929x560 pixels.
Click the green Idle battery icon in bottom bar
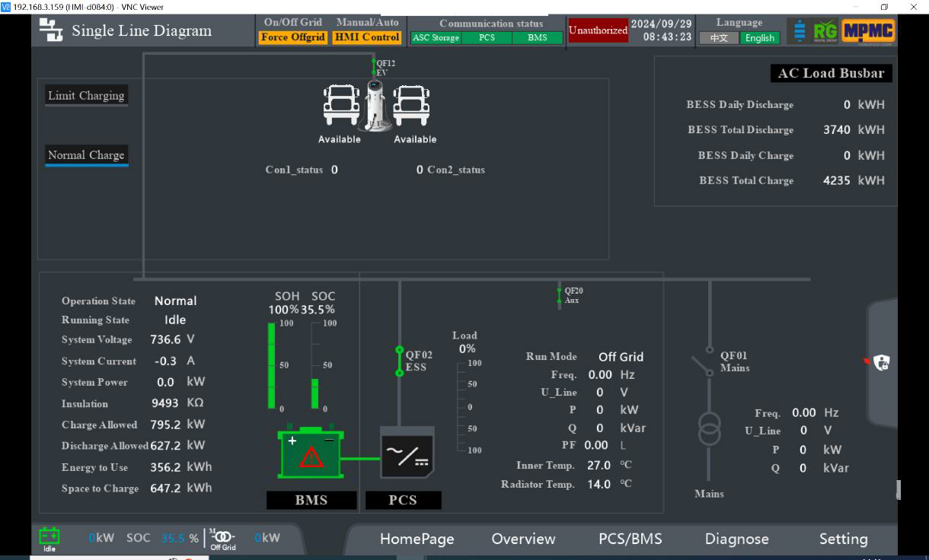[49, 536]
